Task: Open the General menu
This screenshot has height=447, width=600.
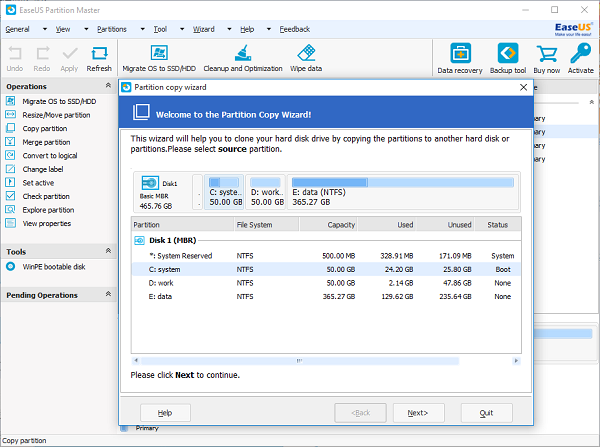Action: (x=17, y=29)
